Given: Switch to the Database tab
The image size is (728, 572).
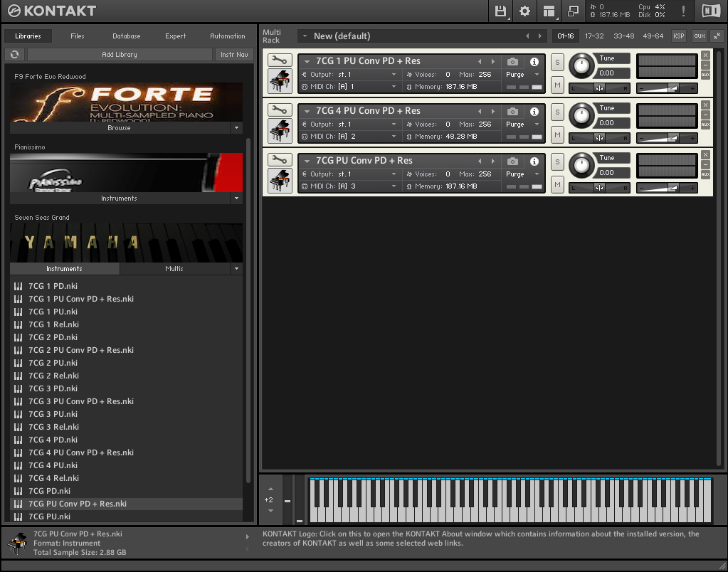Looking at the screenshot, I should (126, 36).
